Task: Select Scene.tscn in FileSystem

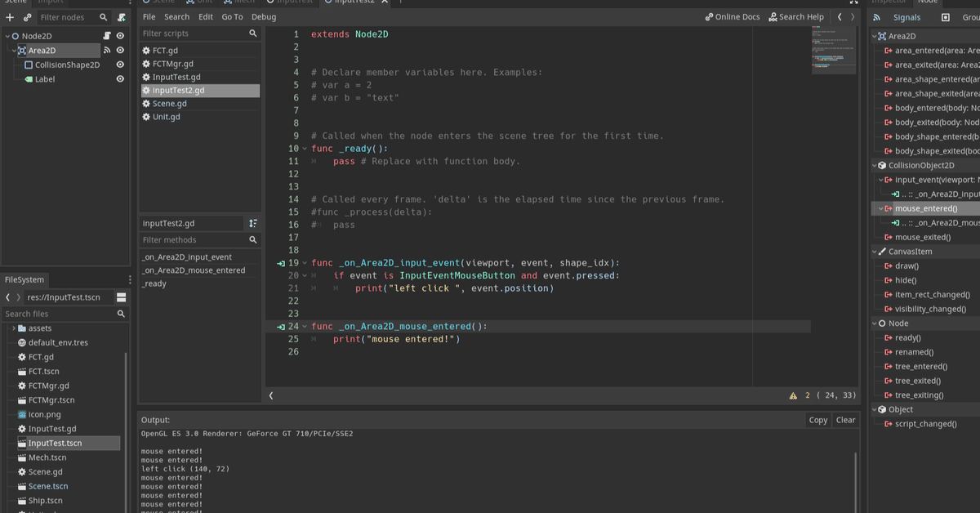Action: 48,486
